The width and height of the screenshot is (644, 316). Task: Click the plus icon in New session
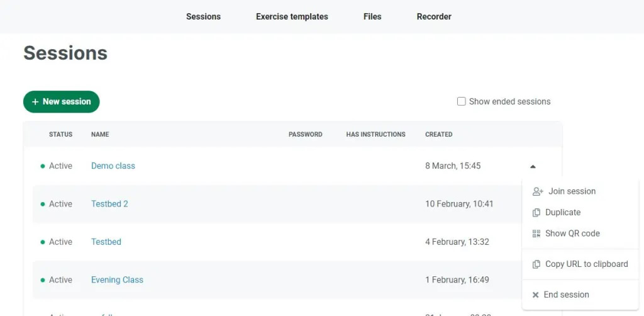click(x=35, y=102)
